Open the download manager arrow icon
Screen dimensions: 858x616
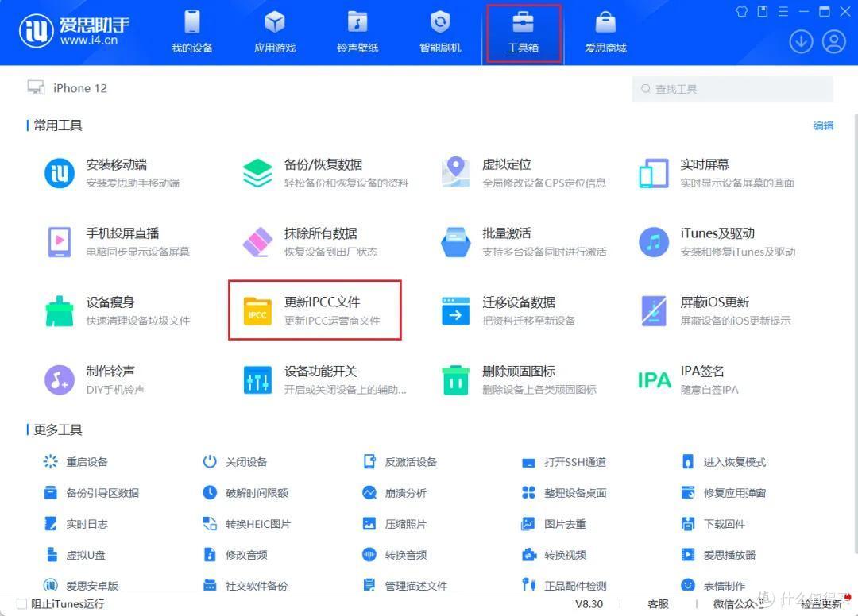click(801, 41)
